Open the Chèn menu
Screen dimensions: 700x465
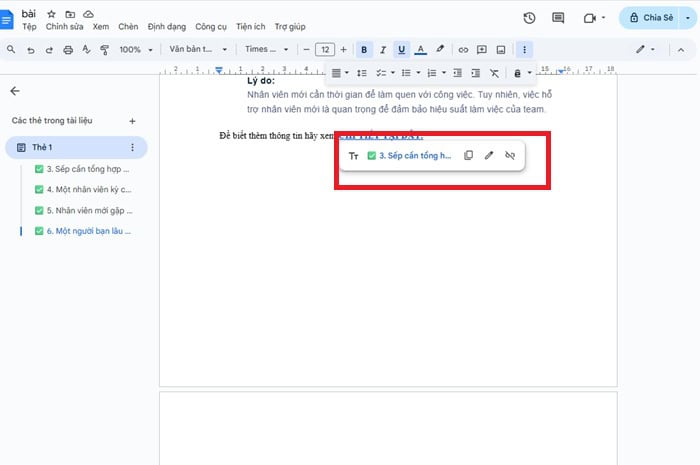[x=128, y=27]
